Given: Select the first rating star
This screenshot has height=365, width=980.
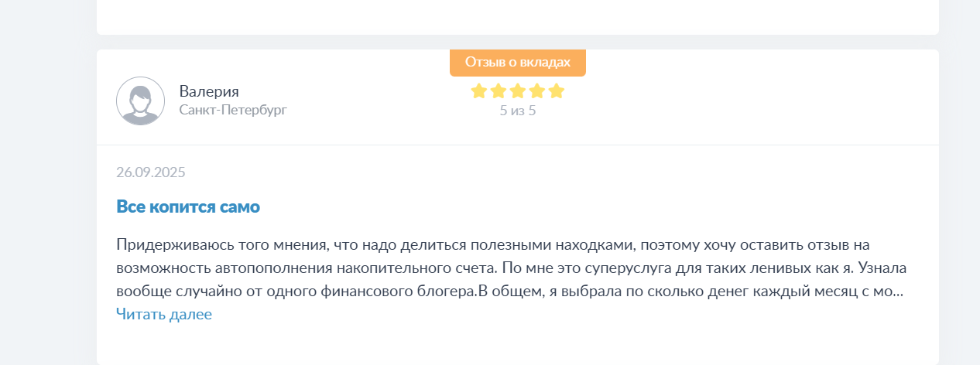Looking at the screenshot, I should tap(478, 91).
